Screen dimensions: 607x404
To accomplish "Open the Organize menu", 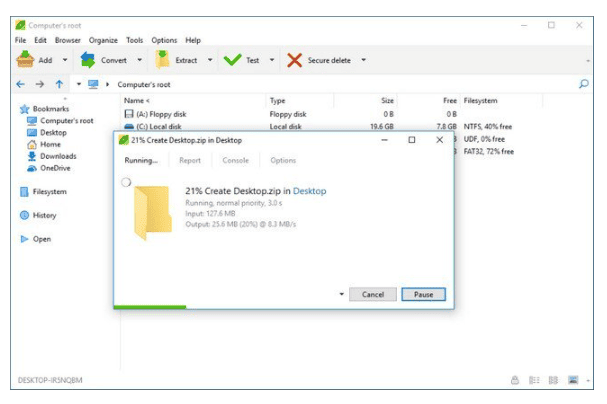I will (x=103, y=40).
